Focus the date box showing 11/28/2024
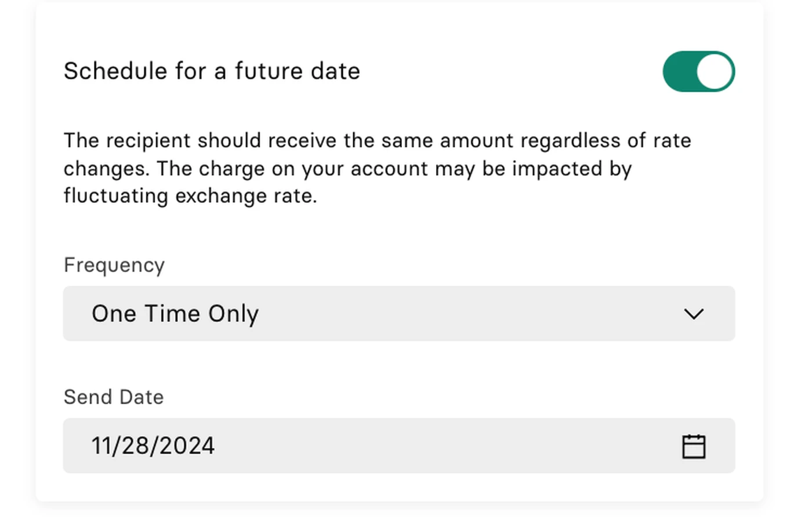812x522 pixels. (x=399, y=445)
